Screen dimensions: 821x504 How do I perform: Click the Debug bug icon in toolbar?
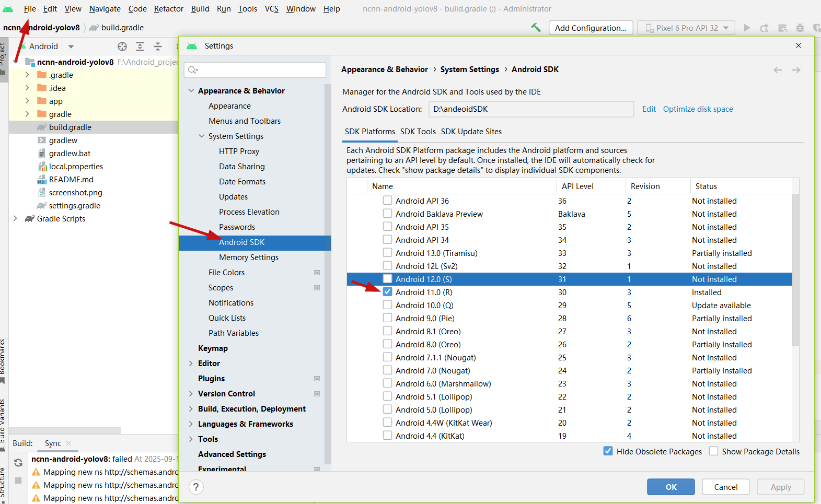(800, 28)
